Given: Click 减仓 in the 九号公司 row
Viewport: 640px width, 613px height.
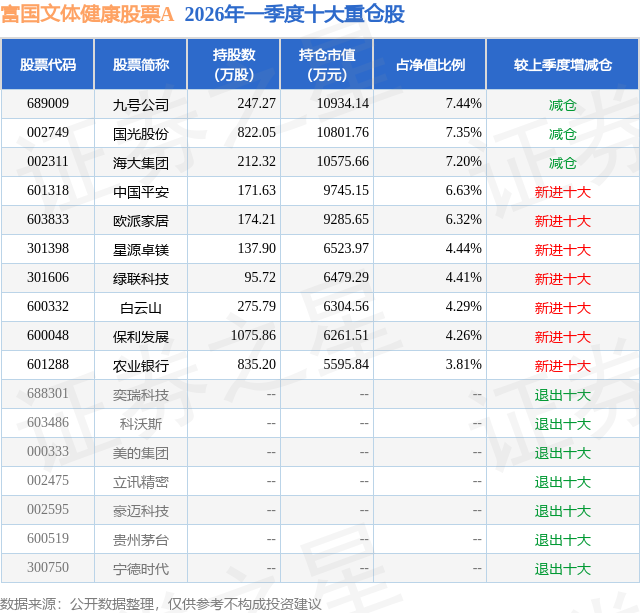Looking at the screenshot, I should tap(563, 105).
